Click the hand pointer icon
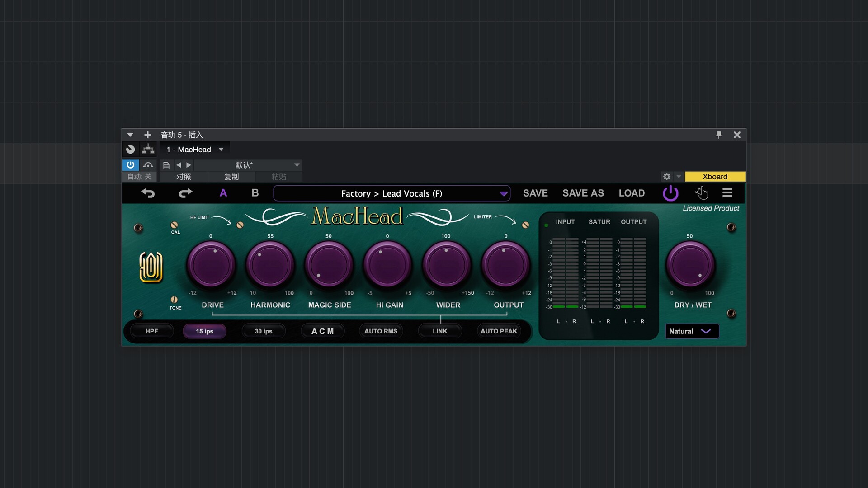The width and height of the screenshot is (868, 488). coord(701,193)
